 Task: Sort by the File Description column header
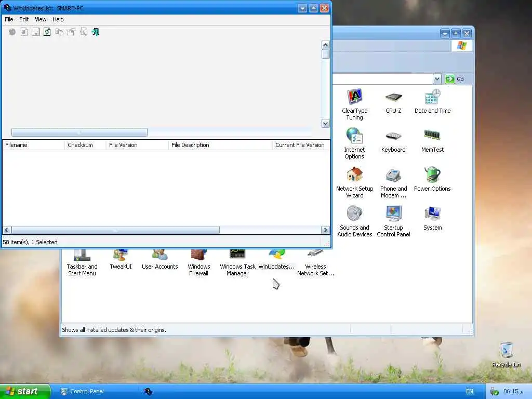tap(220, 145)
